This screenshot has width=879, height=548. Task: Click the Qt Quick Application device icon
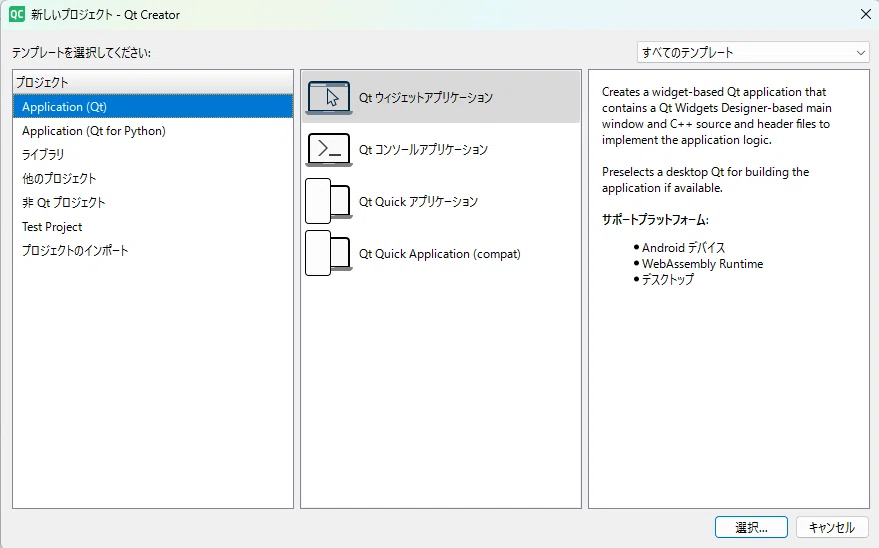pos(329,201)
